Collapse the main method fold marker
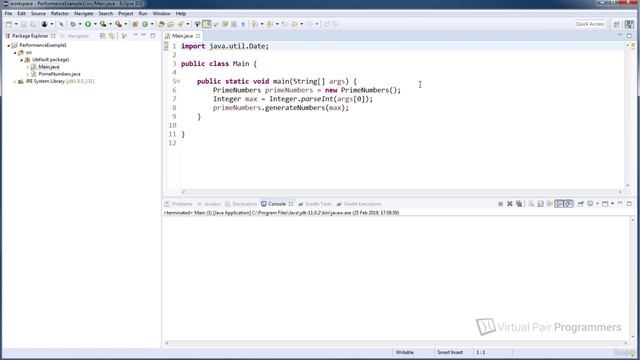This screenshot has height=360, width=640. [x=178, y=81]
